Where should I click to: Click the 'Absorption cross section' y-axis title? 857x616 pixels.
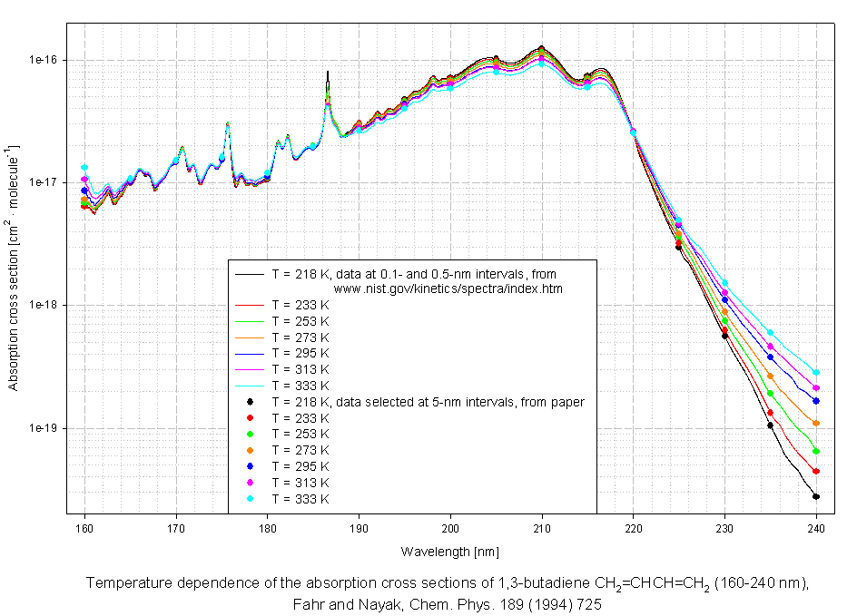click(14, 268)
